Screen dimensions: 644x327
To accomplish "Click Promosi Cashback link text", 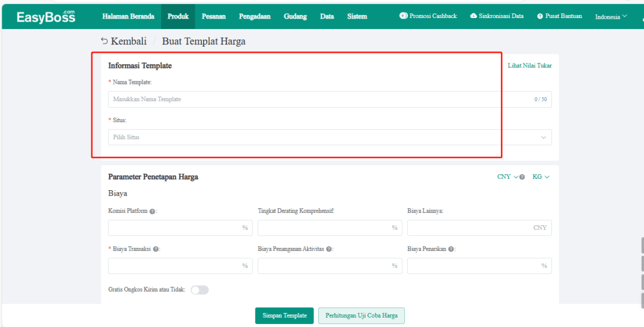I will [x=433, y=16].
